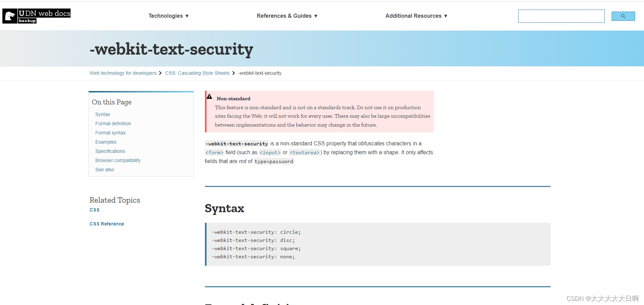
Task: Click the current -webkit-text-security breadcrumb text
Action: (260, 73)
